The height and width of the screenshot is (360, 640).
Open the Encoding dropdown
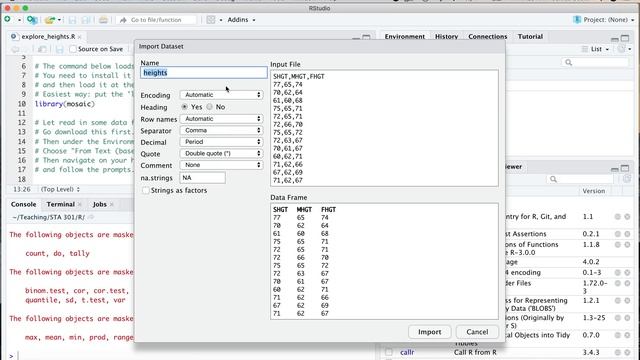(x=222, y=95)
